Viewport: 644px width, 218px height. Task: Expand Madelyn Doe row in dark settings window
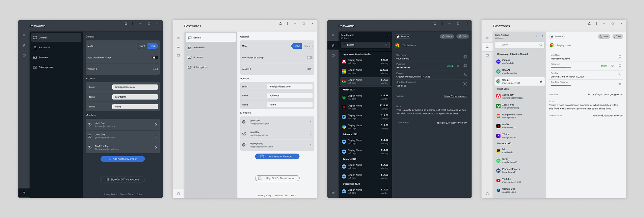point(156,148)
